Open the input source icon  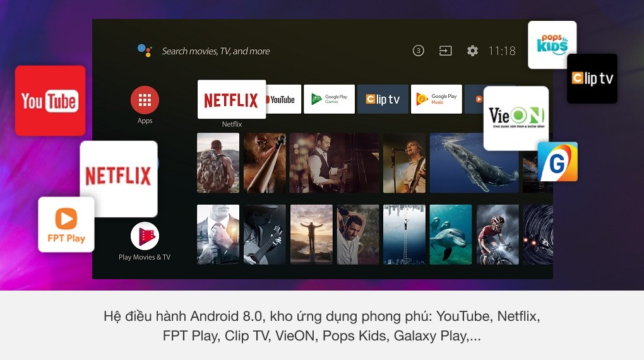pos(445,51)
